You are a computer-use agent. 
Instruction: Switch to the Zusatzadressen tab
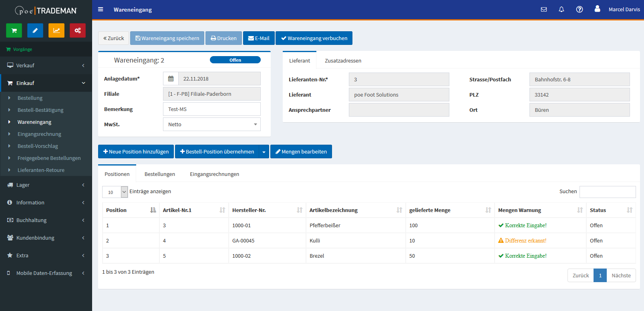343,61
